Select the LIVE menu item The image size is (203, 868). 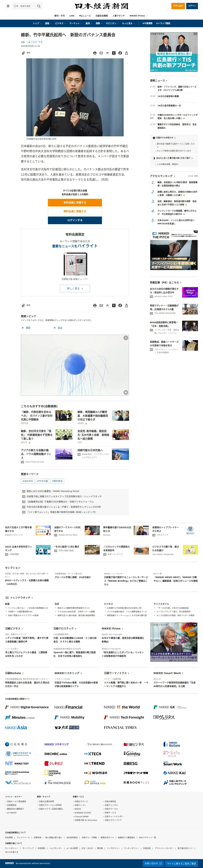(x=72, y=16)
